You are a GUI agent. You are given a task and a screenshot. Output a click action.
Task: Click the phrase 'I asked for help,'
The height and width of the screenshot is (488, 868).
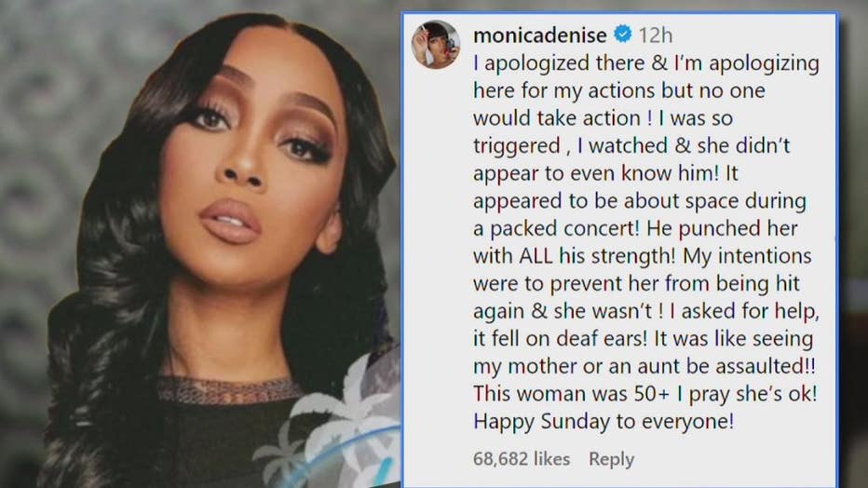[744, 311]
